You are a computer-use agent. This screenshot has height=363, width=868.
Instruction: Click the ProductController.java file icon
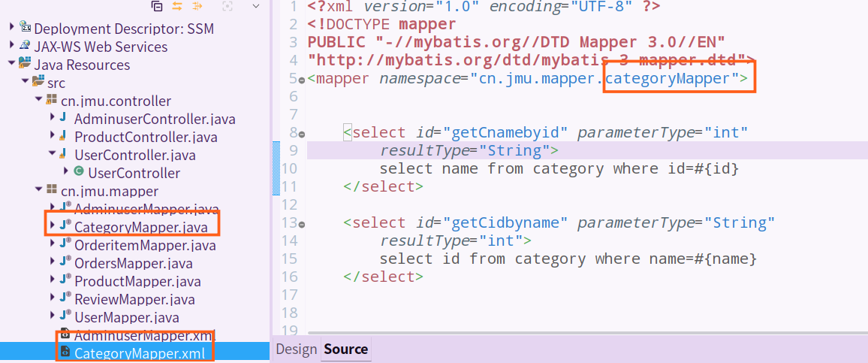coord(62,136)
